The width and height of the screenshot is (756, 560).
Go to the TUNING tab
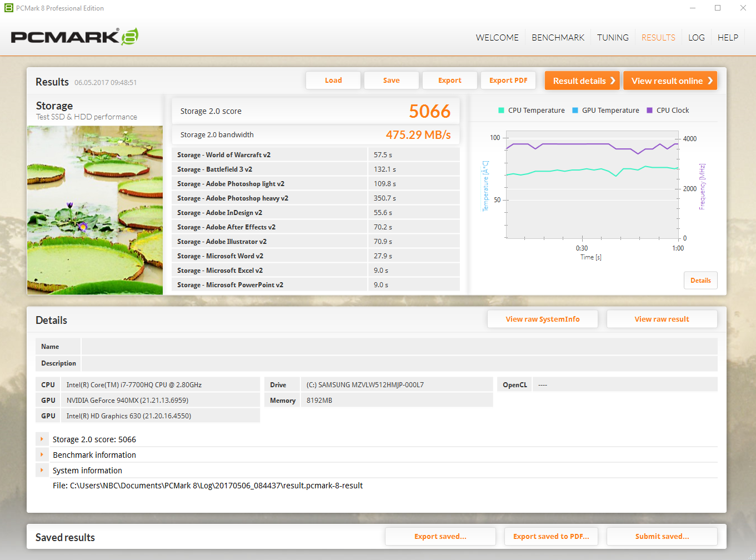click(613, 38)
